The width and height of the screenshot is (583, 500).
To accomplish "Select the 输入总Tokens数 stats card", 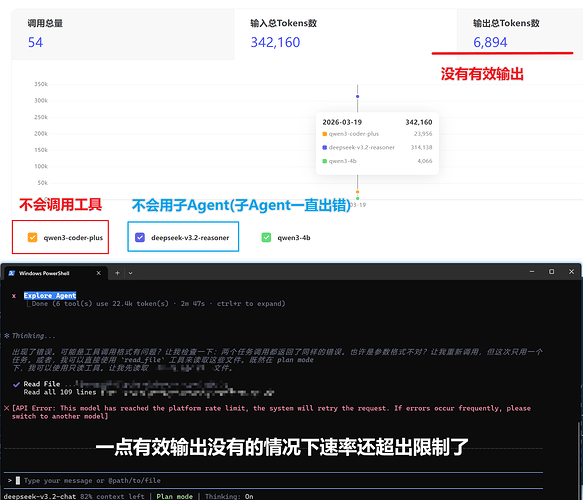I will tap(345, 34).
